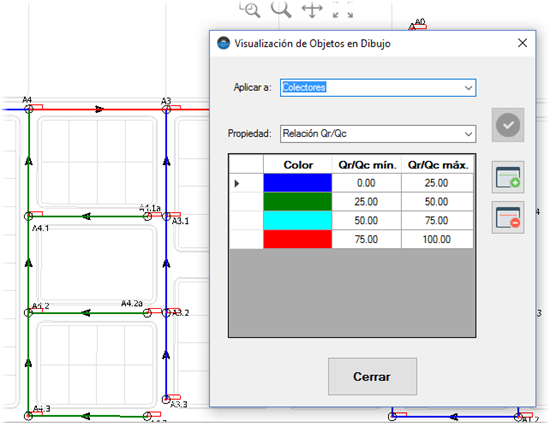The image size is (550, 427).
Task: Click the 25.00 minimum cell in green row
Action: pos(367,201)
